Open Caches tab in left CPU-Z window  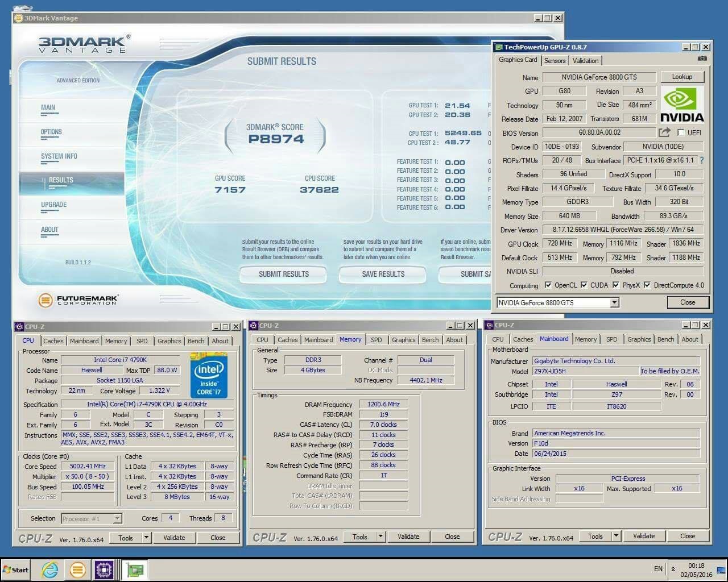click(53, 341)
